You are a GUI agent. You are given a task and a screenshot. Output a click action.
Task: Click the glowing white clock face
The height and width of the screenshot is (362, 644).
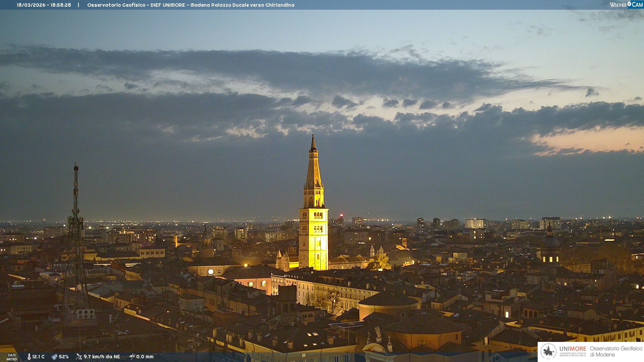tap(211, 271)
